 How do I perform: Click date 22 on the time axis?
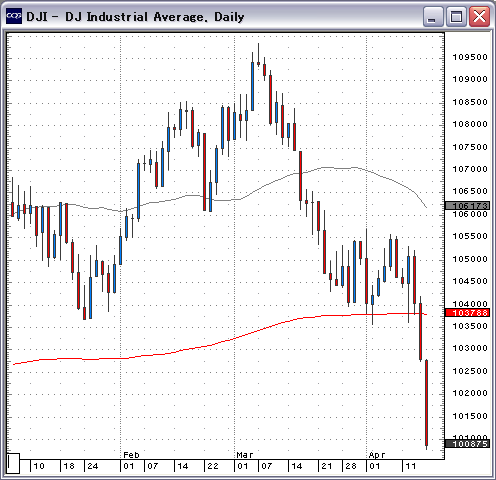coord(213,466)
